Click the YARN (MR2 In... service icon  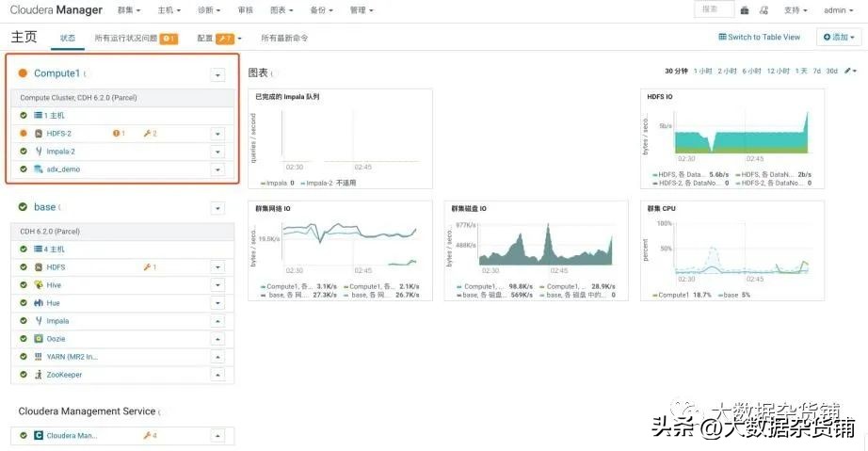[39, 357]
